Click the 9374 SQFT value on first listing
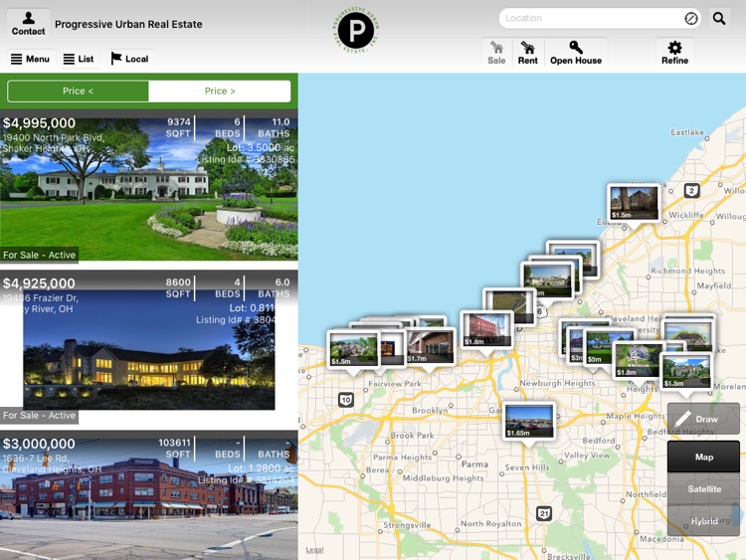The height and width of the screenshot is (560, 746). coord(178,127)
